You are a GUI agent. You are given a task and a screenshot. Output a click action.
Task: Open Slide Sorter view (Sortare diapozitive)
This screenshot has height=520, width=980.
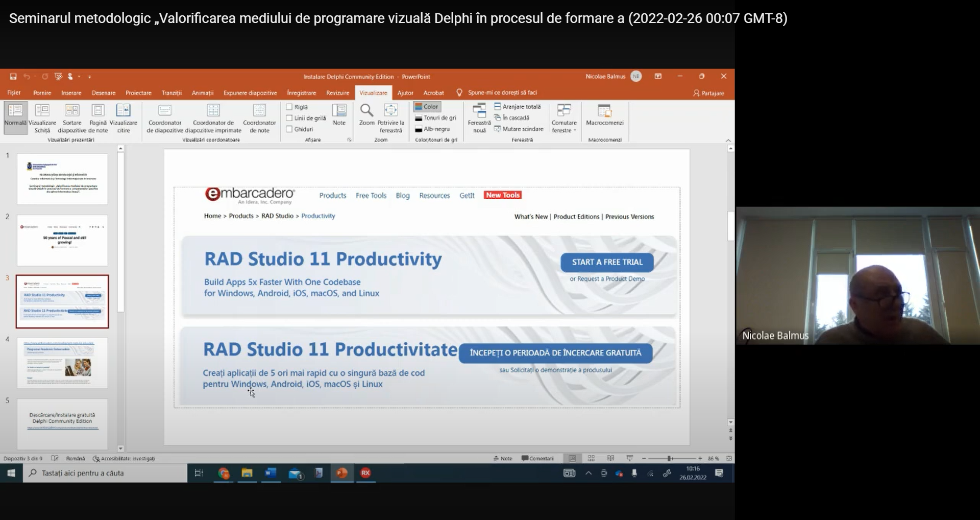[72, 117]
